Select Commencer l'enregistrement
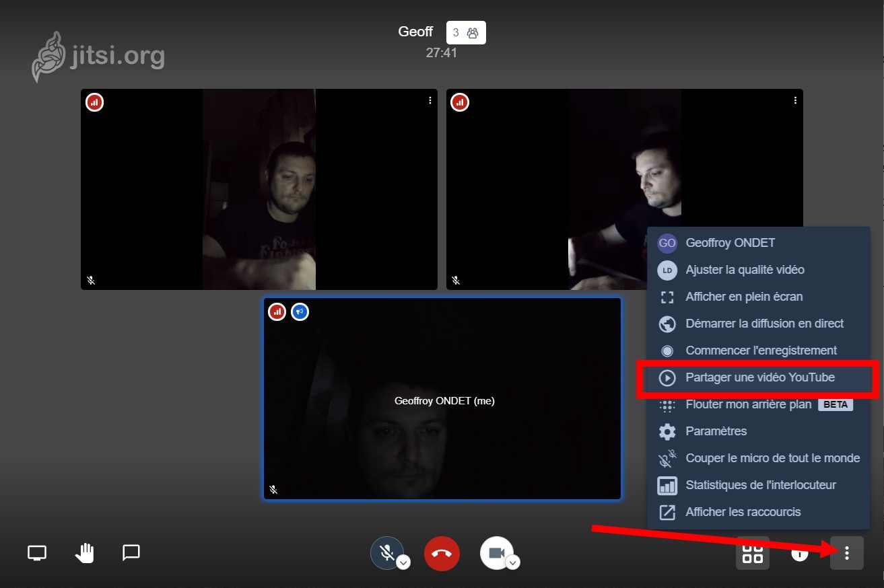 (x=758, y=351)
